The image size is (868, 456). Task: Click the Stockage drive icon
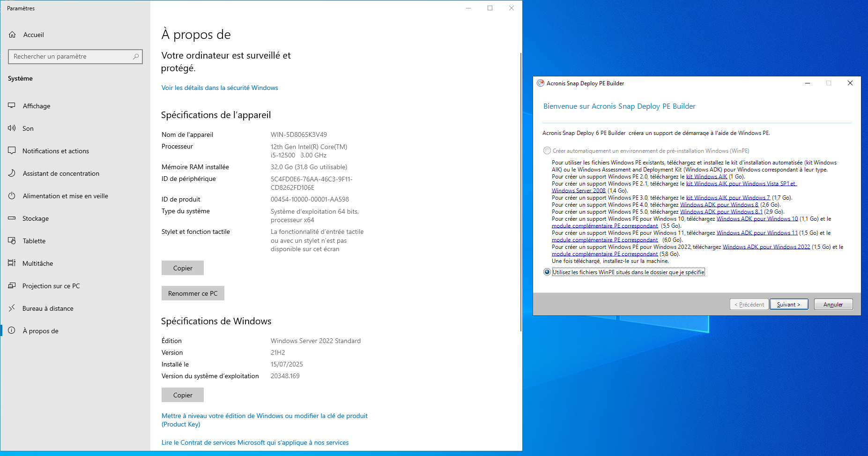pos(12,218)
